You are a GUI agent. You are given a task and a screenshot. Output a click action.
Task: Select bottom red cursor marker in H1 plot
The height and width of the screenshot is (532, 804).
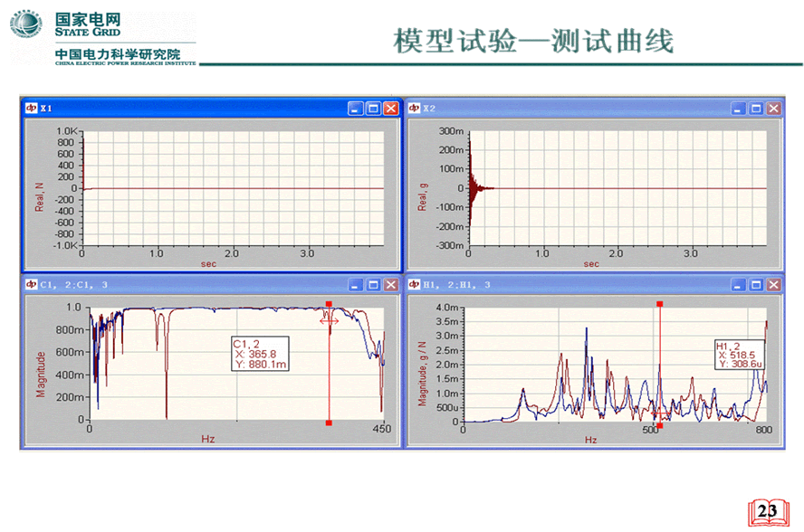coord(659,424)
